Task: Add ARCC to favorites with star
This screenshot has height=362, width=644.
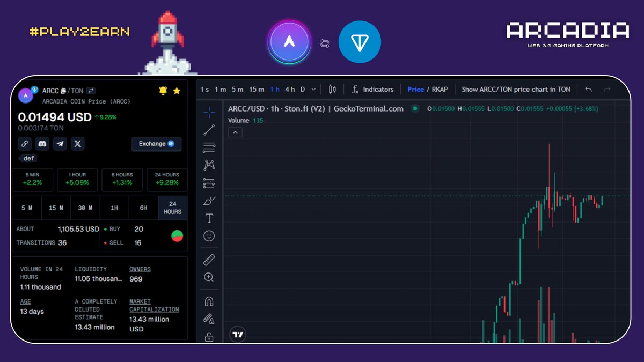Action: pos(177,91)
